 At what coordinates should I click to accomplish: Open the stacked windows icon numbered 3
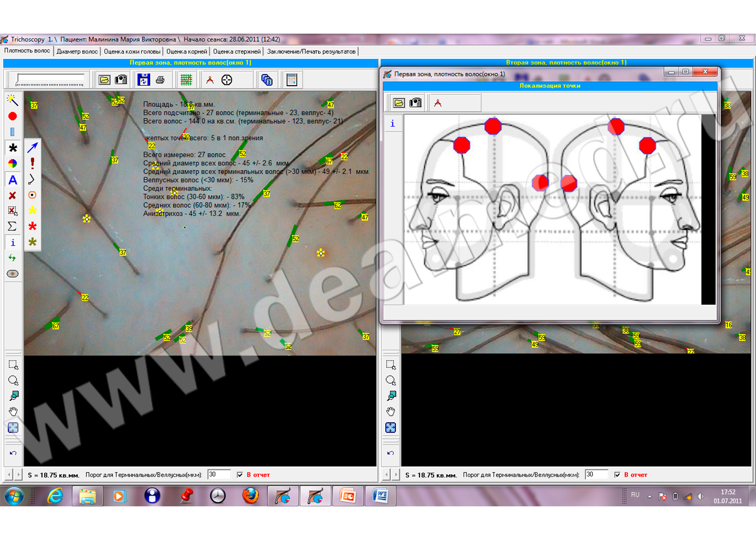[x=267, y=80]
